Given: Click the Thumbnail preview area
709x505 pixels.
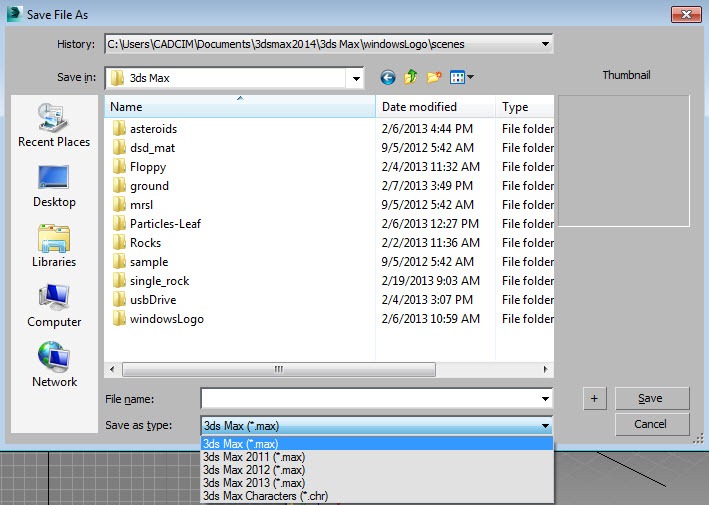Looking at the screenshot, I should click(x=624, y=160).
